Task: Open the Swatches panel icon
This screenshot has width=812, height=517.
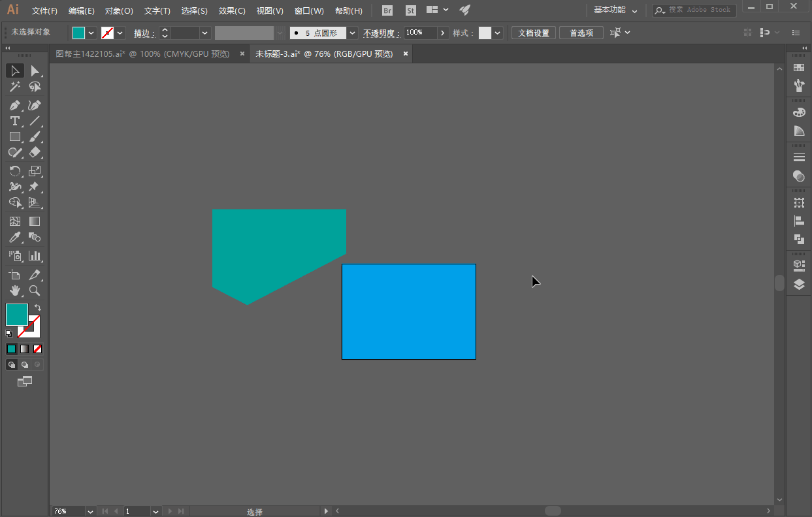Action: [798, 68]
